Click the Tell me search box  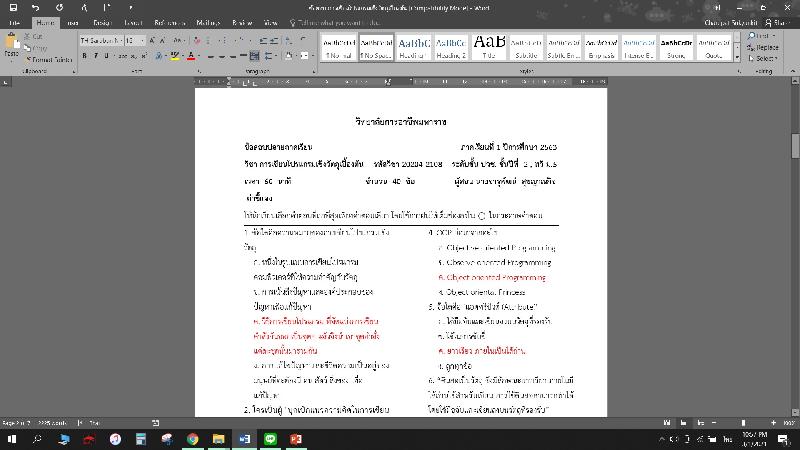(x=340, y=21)
